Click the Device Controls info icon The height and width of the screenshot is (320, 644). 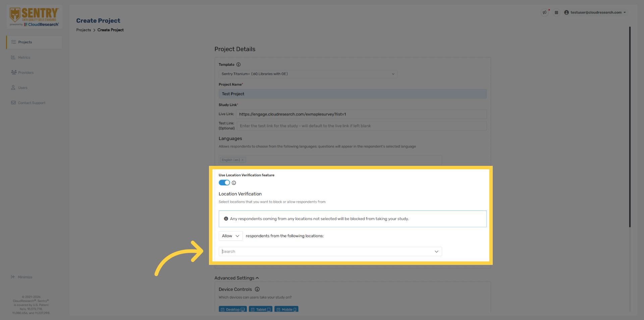pyautogui.click(x=257, y=289)
